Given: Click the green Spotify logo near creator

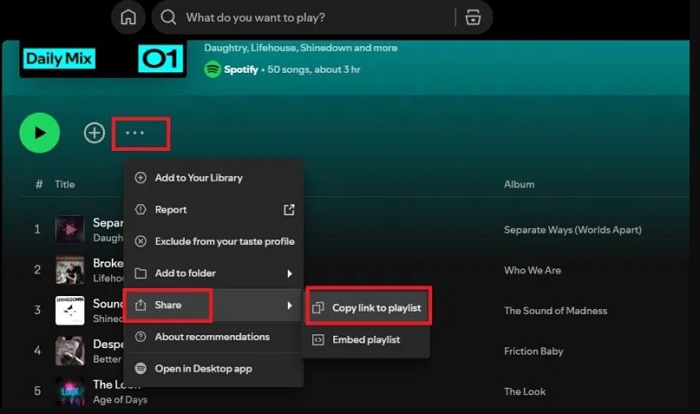Looking at the screenshot, I should [212, 69].
